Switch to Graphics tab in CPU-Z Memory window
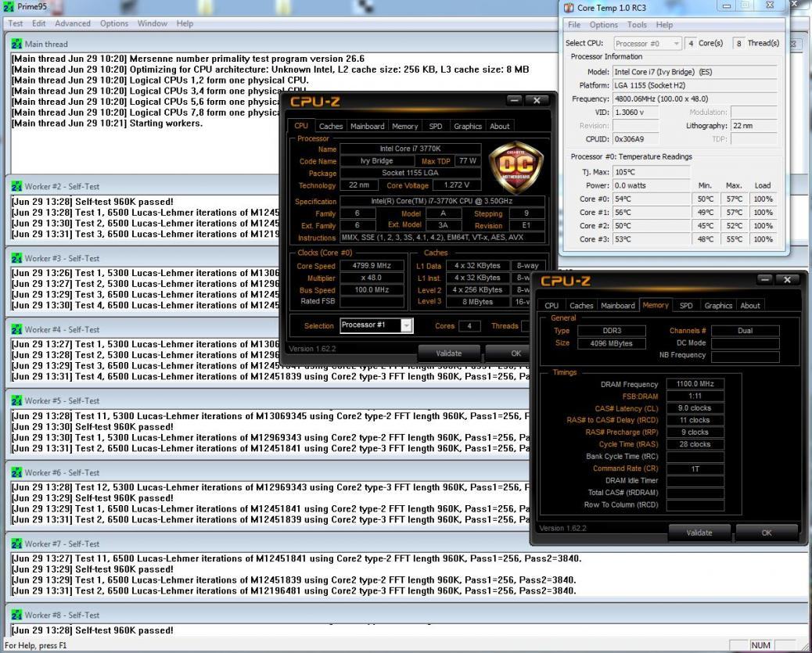Viewport: 812px width, 653px height. click(x=718, y=306)
